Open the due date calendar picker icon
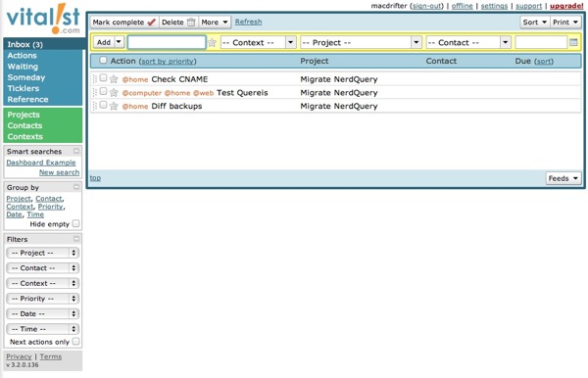The width and height of the screenshot is (588, 378). point(573,43)
